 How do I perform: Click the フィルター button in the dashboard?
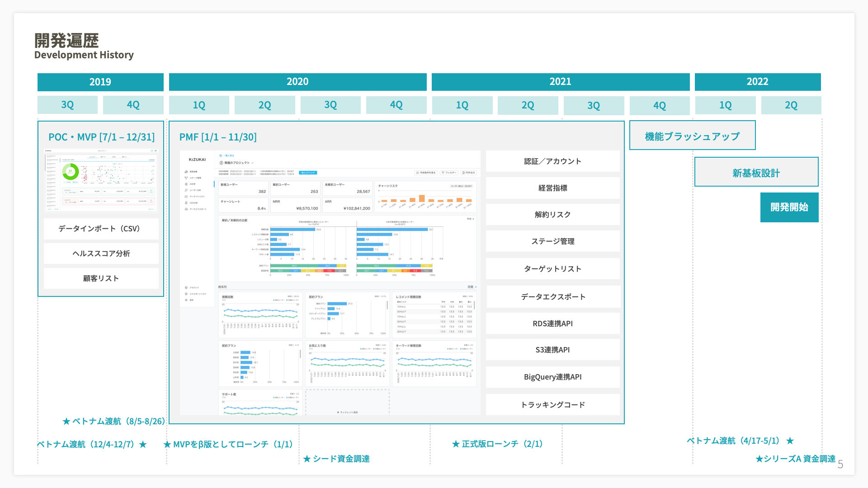coord(449,173)
